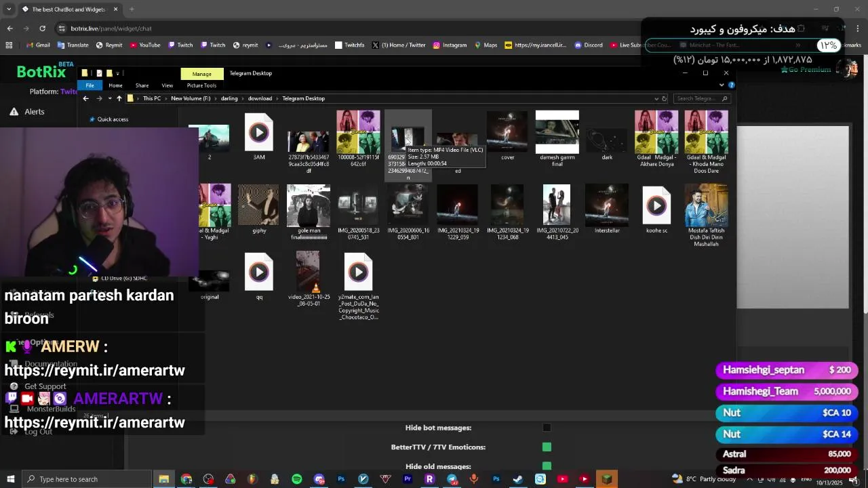Go up one folder in Explorer
The image size is (868, 488).
tap(119, 98)
